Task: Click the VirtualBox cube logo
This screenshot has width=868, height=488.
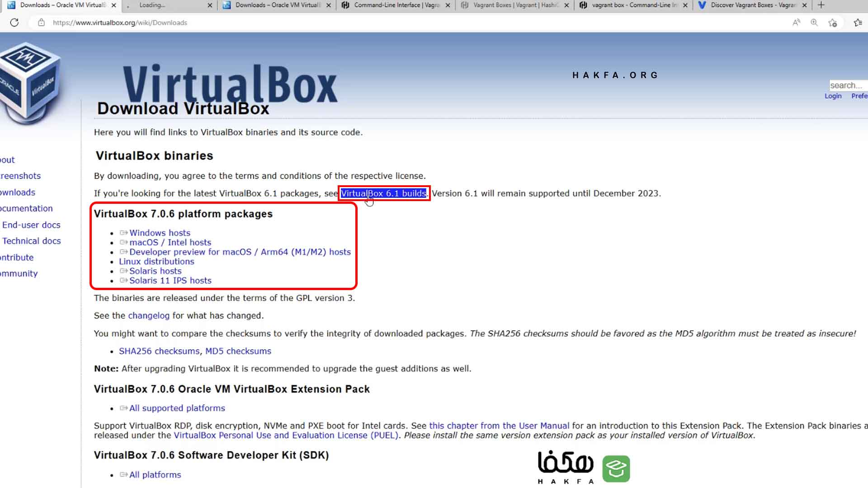Action: click(30, 84)
